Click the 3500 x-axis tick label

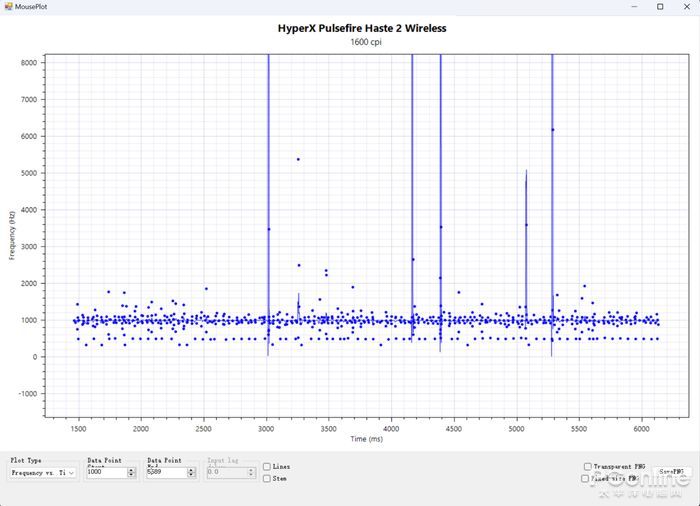pos(329,429)
